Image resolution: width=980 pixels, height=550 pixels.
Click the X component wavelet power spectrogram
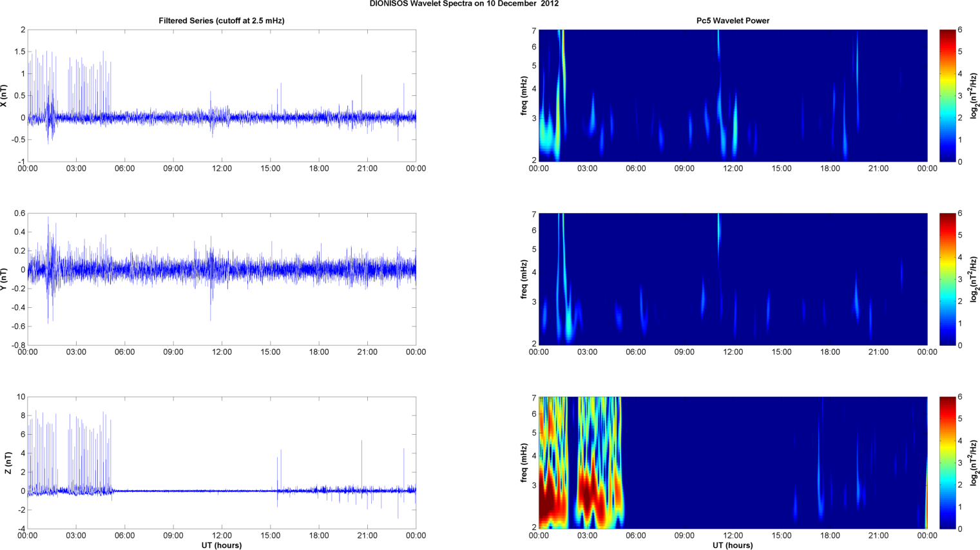click(733, 95)
